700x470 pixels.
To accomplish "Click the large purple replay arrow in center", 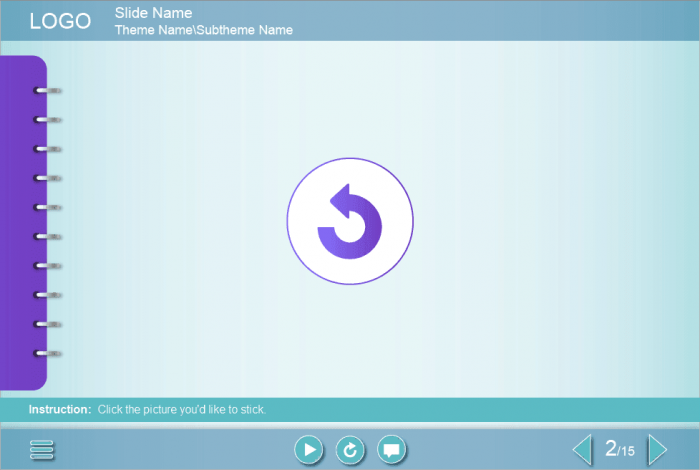I will pyautogui.click(x=350, y=222).
